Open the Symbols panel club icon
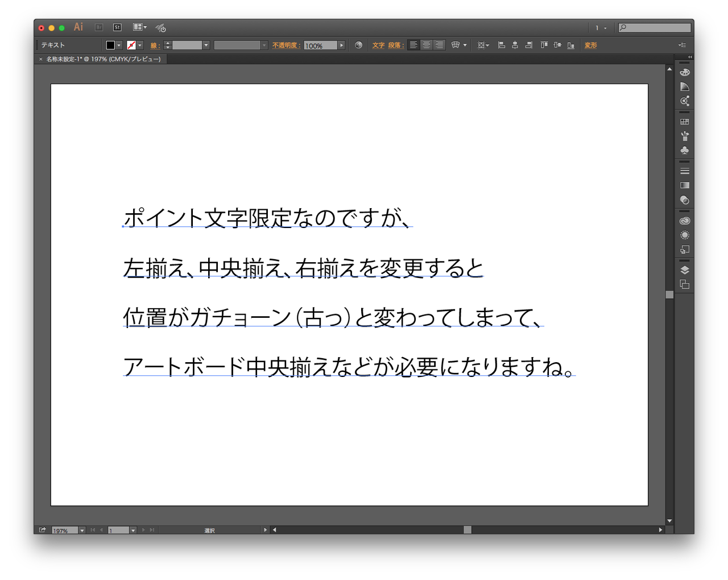Screen dimensions: 728x580 685,150
